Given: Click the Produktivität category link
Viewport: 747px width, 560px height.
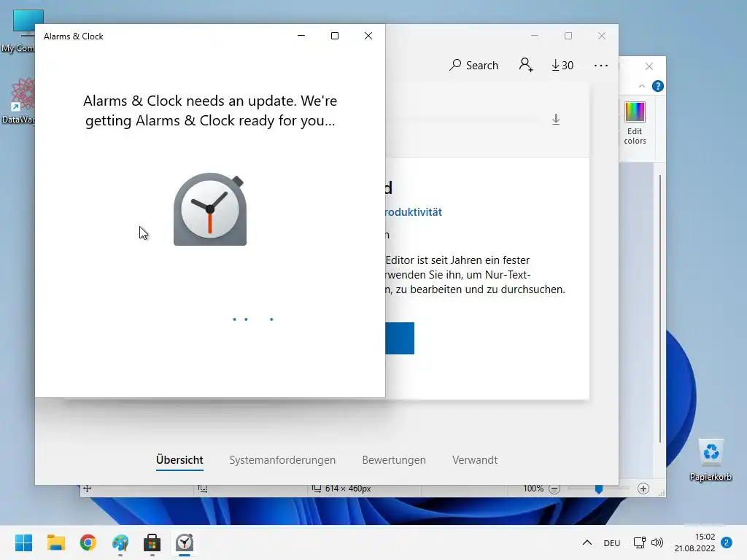Looking at the screenshot, I should click(414, 212).
